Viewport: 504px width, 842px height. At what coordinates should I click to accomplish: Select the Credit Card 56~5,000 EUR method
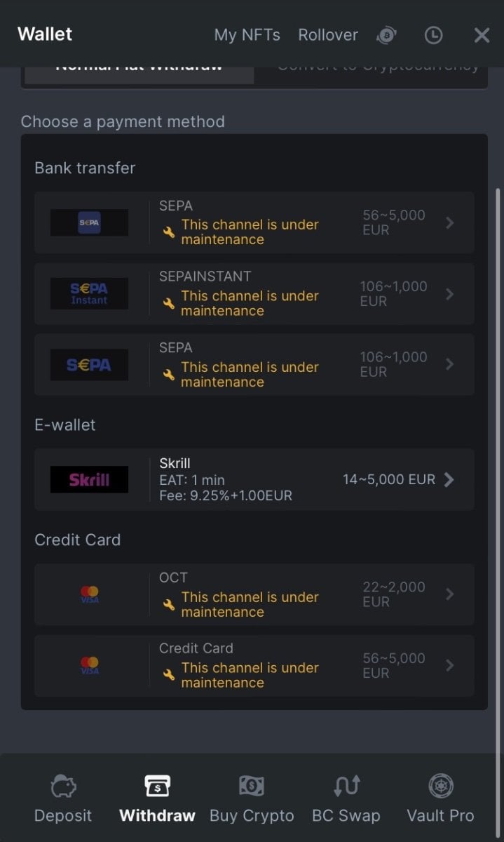pos(254,666)
